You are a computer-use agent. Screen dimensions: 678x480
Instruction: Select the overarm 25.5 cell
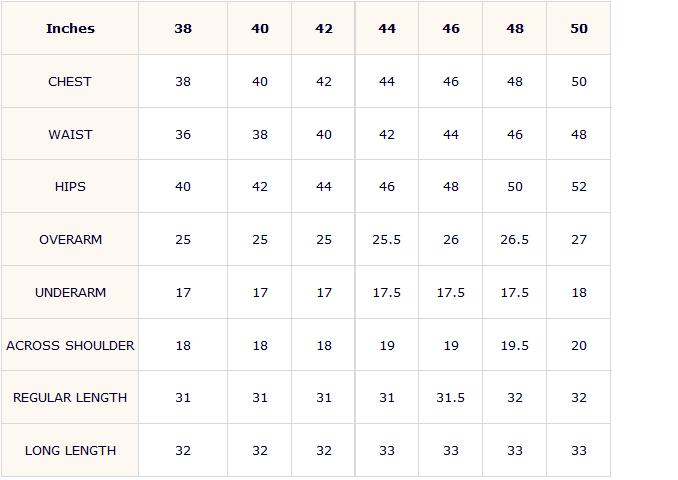(387, 239)
